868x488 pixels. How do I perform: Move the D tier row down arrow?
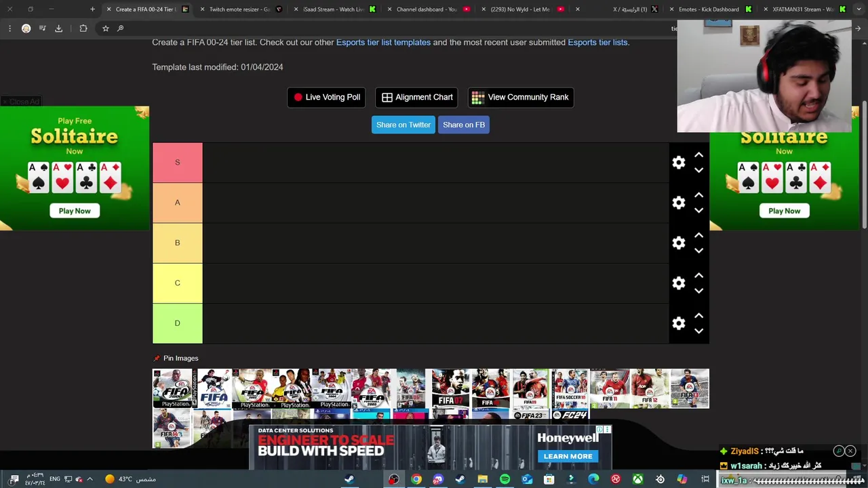click(x=698, y=331)
